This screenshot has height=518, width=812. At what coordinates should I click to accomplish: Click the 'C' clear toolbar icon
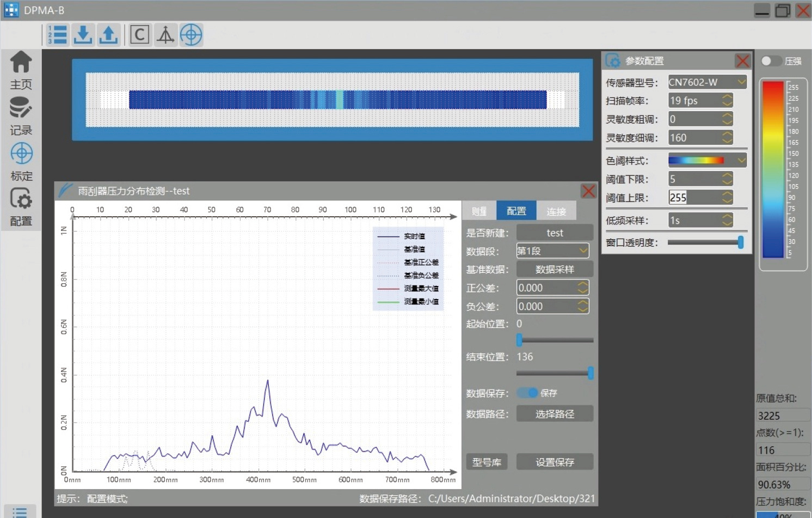pos(139,35)
